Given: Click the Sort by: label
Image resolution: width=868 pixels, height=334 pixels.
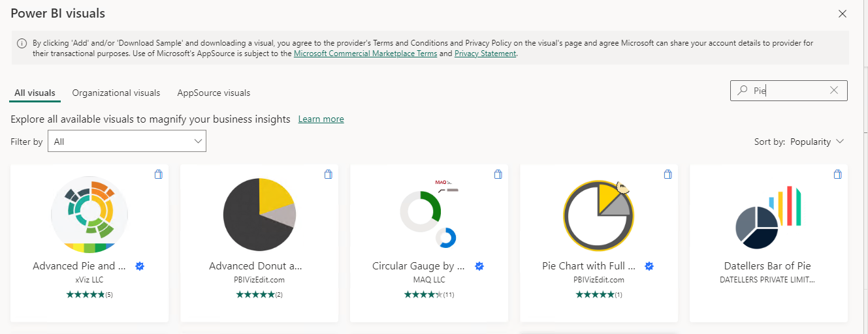Looking at the screenshot, I should coord(769,142).
